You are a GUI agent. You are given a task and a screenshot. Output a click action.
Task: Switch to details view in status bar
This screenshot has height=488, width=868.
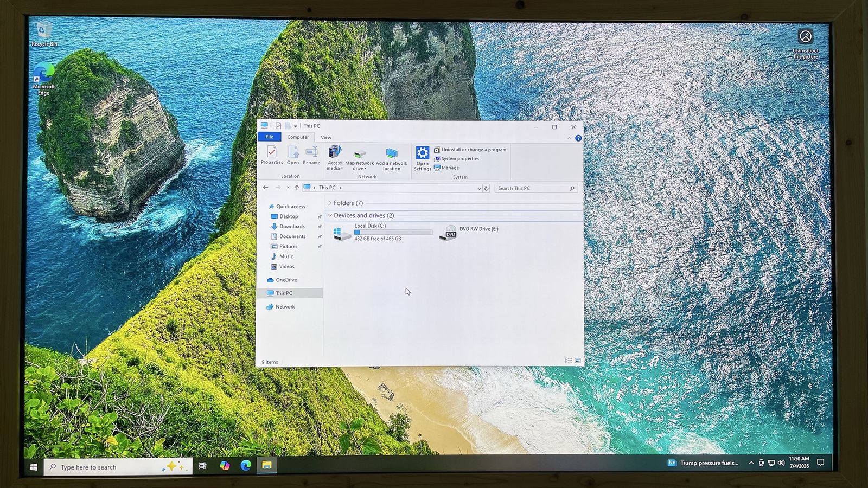(x=568, y=361)
